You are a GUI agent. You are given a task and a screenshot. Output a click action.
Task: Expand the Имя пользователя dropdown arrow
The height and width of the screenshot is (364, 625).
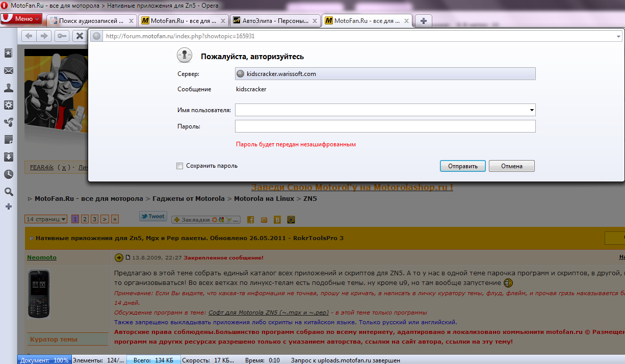click(532, 110)
